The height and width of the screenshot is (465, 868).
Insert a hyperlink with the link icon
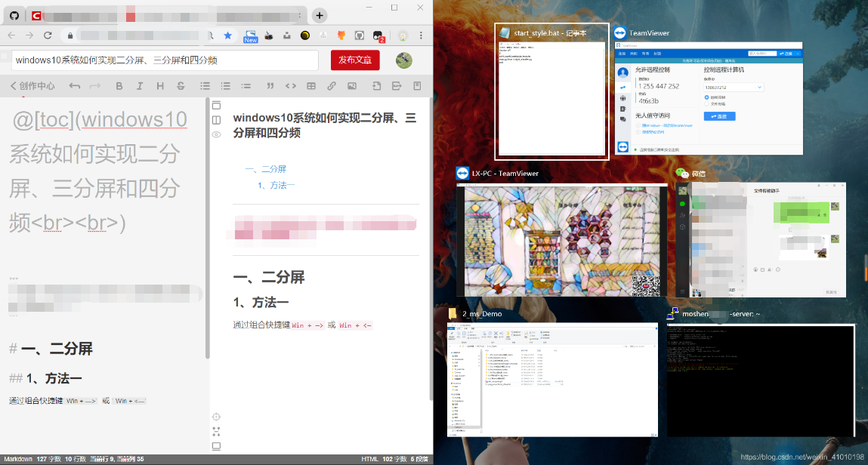coord(331,85)
